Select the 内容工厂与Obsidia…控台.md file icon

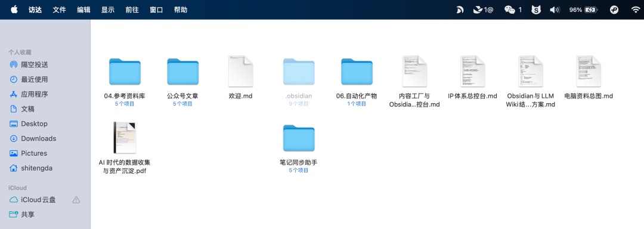click(415, 72)
